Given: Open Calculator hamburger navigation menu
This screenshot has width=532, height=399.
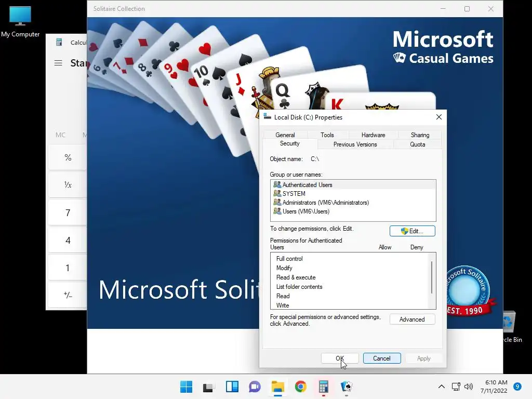Looking at the screenshot, I should (x=58, y=63).
